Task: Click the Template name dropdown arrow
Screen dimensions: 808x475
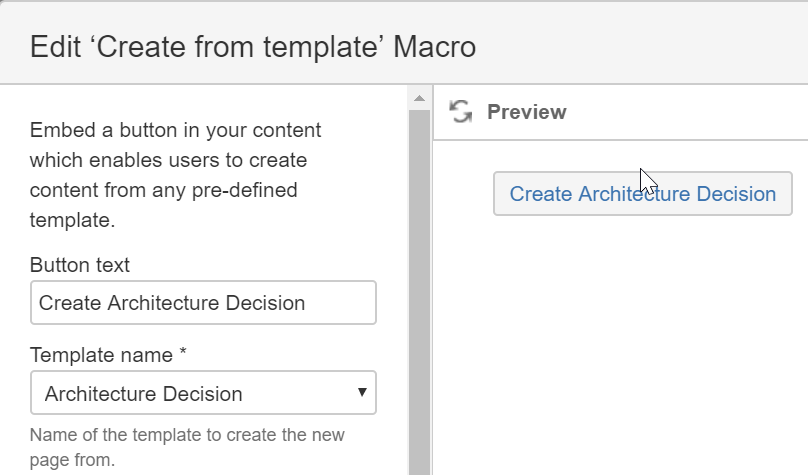Action: [x=362, y=393]
